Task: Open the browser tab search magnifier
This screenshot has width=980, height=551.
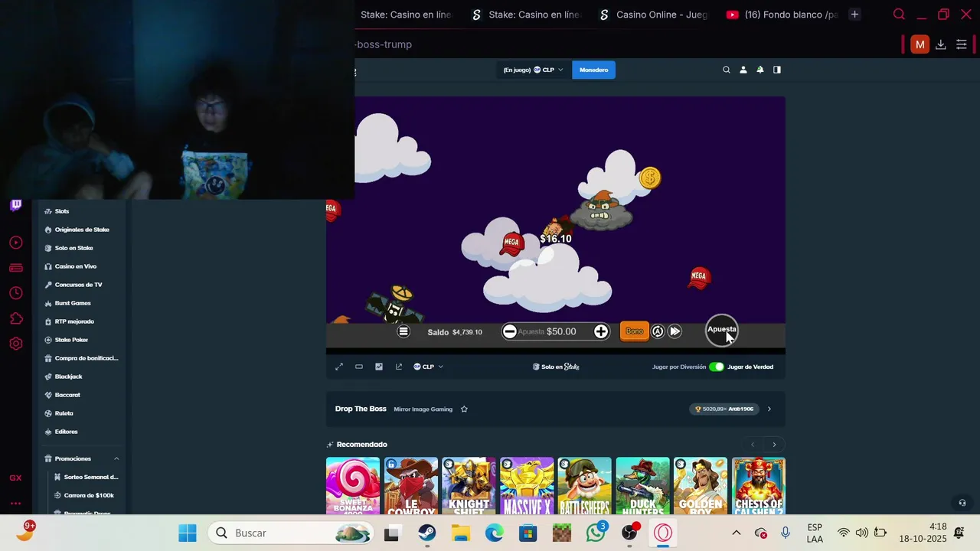Action: [x=899, y=15]
